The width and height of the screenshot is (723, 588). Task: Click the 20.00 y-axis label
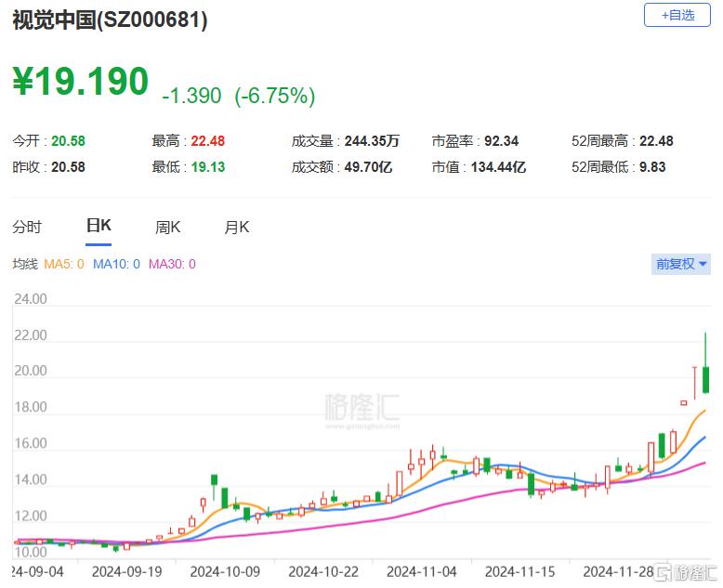point(31,371)
